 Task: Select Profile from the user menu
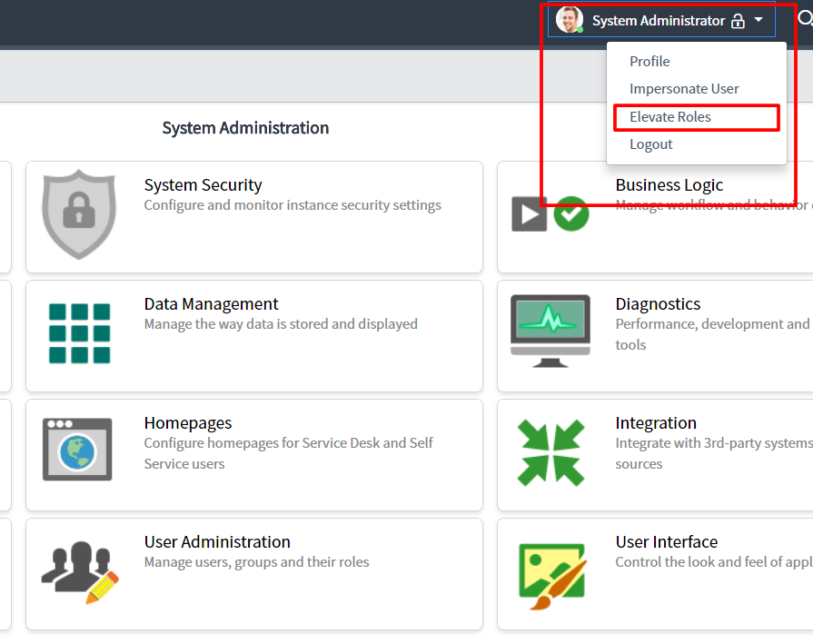[649, 61]
